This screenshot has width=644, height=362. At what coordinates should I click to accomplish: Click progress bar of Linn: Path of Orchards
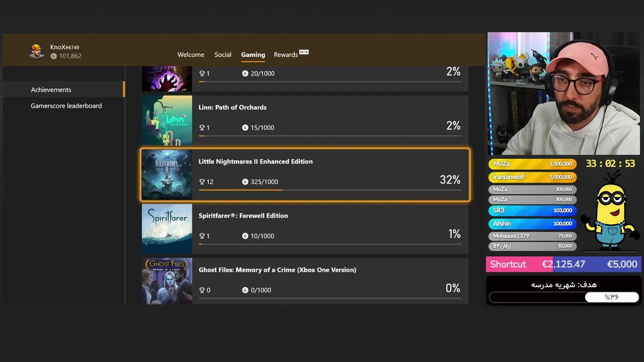pyautogui.click(x=330, y=136)
